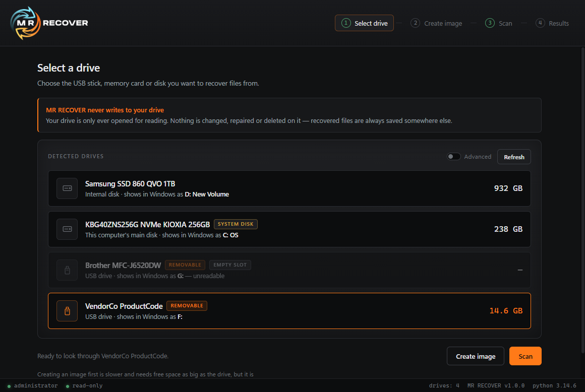Click the step 2 circle icon
The width and height of the screenshot is (585, 392).
pos(415,23)
